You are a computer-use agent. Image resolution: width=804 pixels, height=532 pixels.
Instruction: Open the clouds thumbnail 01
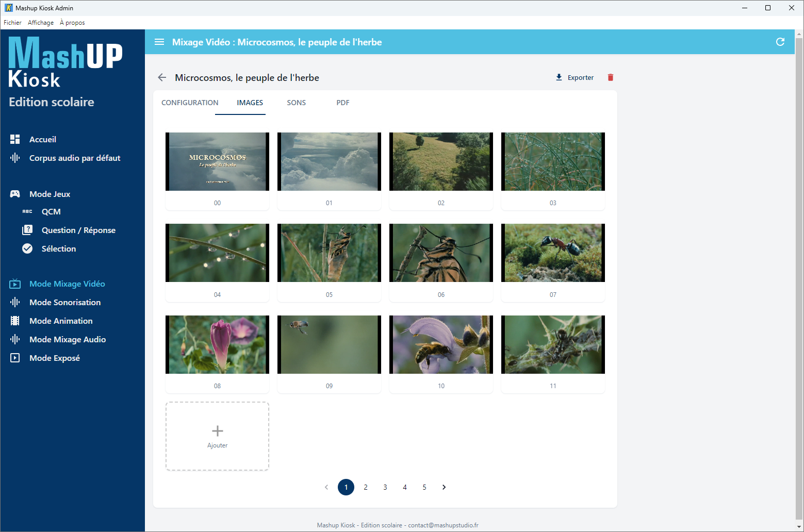tap(329, 161)
